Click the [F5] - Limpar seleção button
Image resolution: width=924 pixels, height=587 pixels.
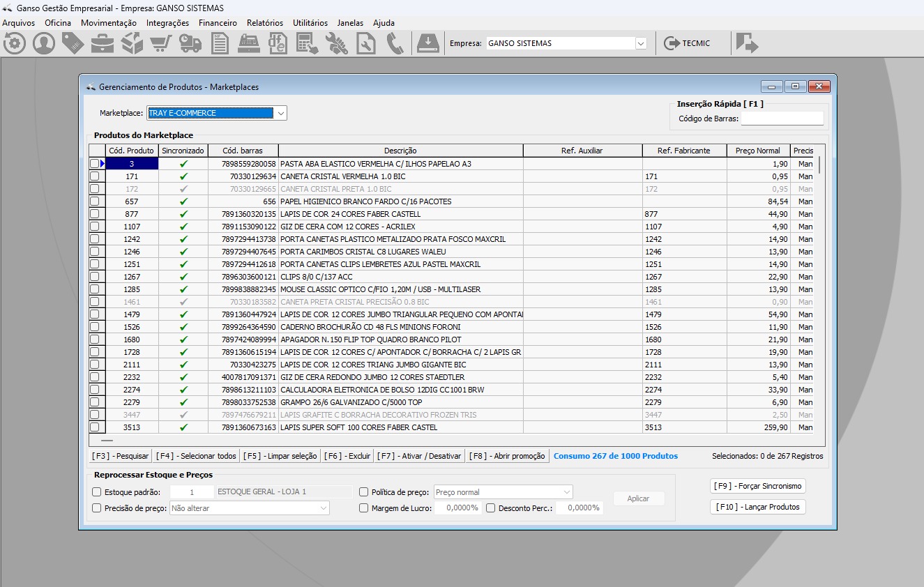point(280,456)
